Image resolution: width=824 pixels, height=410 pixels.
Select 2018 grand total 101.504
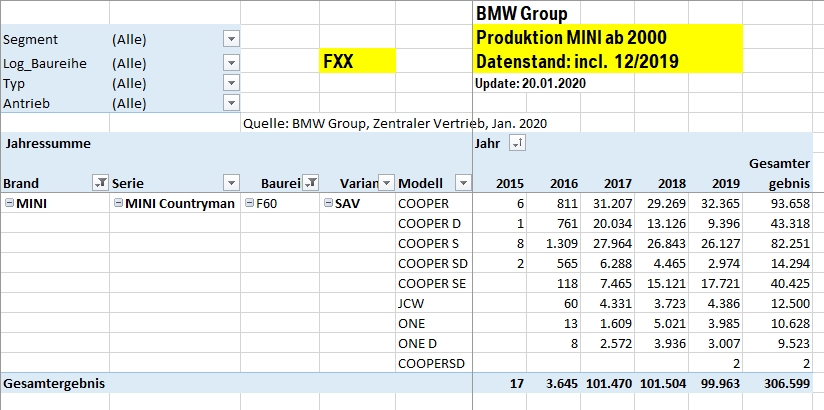[663, 383]
